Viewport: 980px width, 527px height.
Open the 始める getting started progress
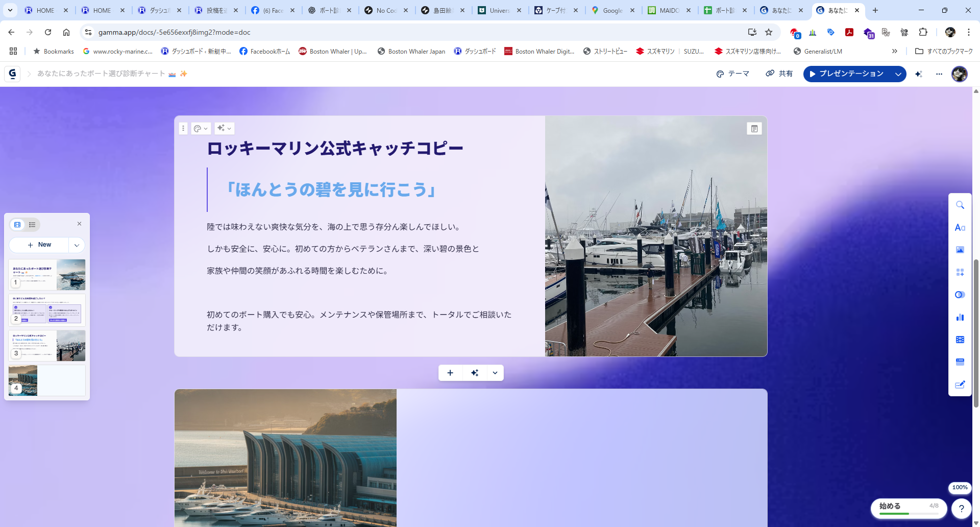coord(909,508)
